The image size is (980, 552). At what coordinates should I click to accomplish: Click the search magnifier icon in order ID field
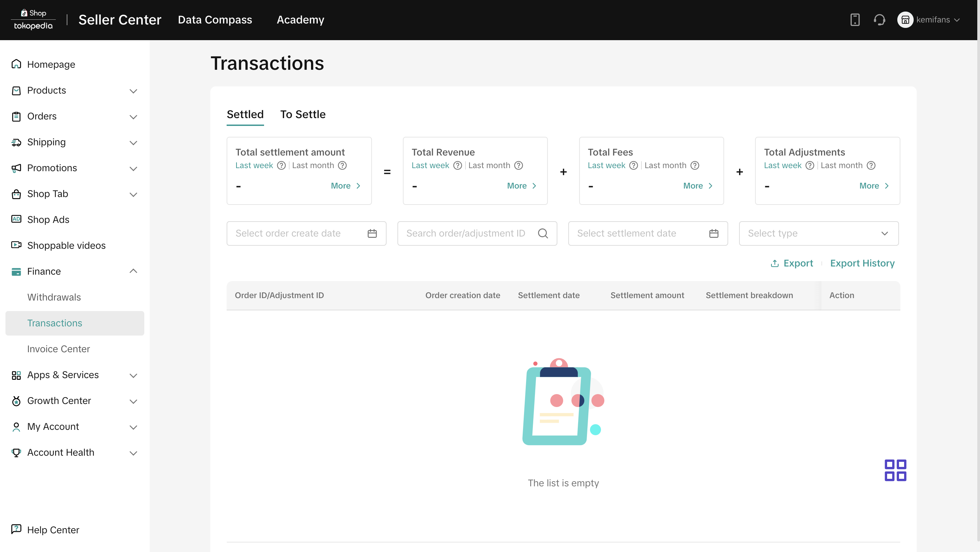coord(543,233)
